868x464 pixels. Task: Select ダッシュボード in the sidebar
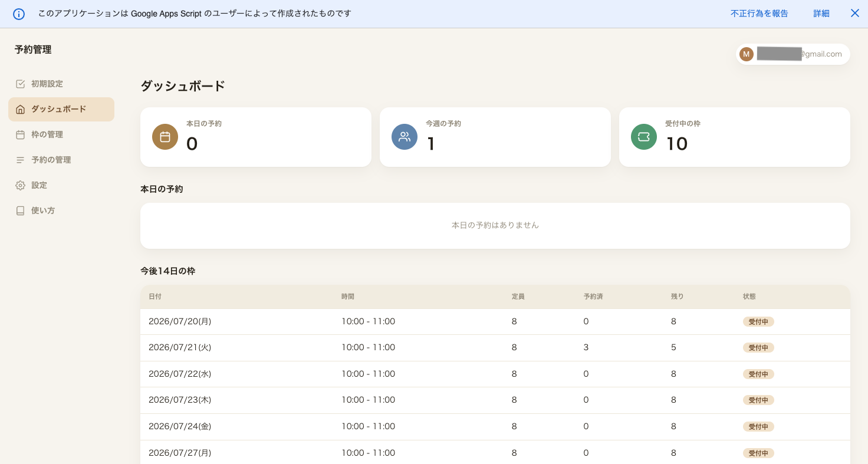click(61, 109)
